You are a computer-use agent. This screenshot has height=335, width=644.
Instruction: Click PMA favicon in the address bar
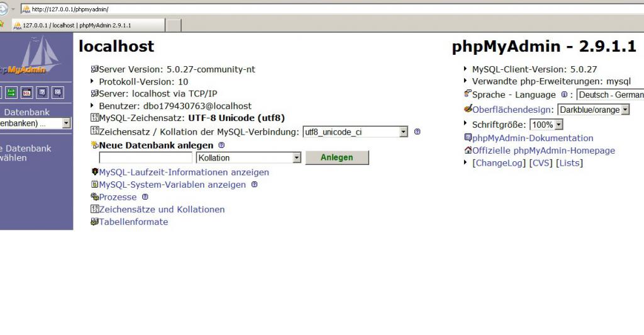click(26, 9)
